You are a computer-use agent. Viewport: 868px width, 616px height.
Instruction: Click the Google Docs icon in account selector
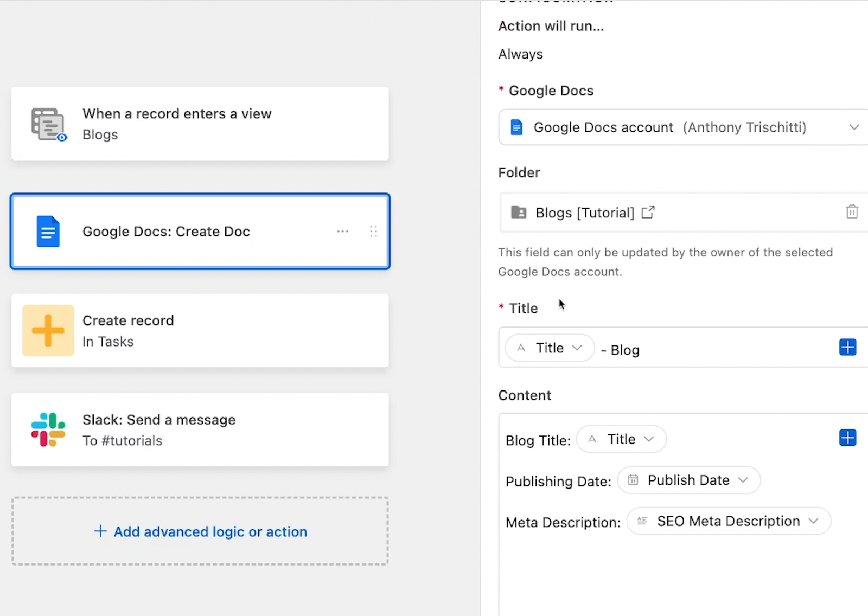(x=516, y=127)
